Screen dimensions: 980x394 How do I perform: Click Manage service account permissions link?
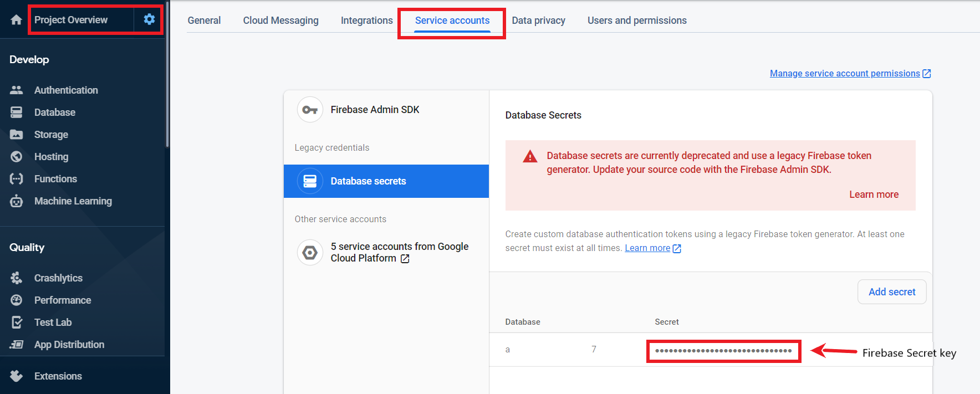click(845, 73)
